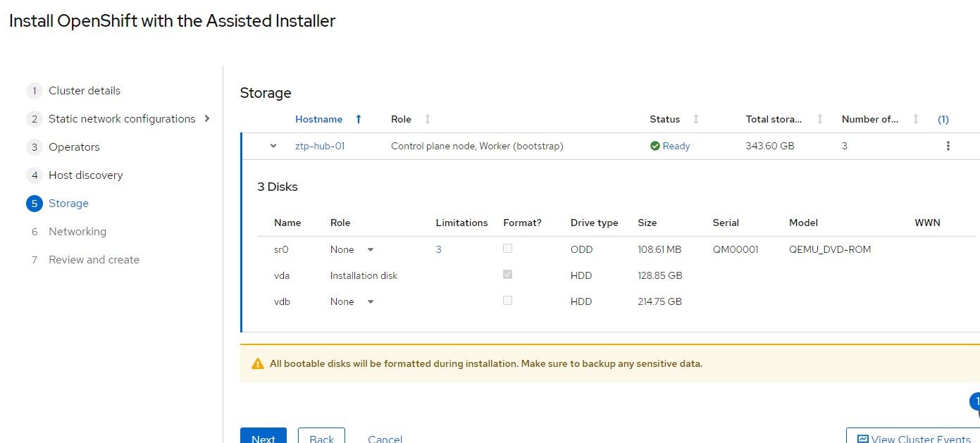Click sr0 disk name
This screenshot has width=980, height=443.
point(282,249)
